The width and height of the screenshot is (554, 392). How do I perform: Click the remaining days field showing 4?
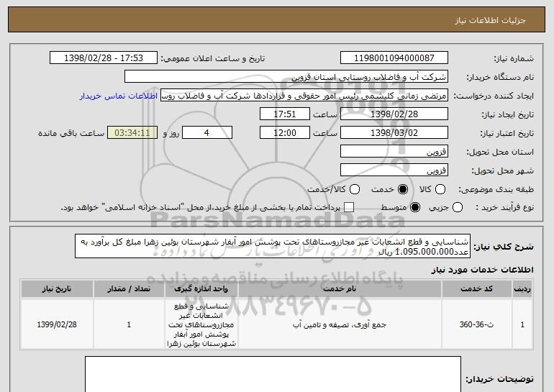[x=207, y=133]
